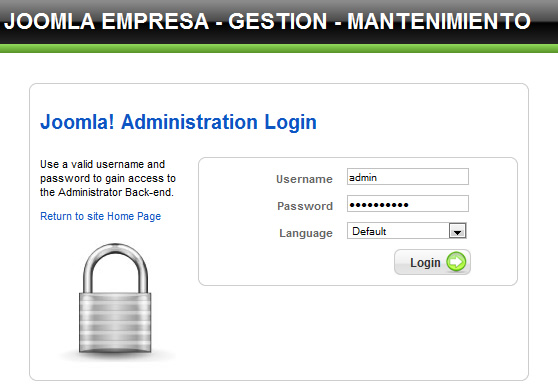Open the Language dropdown arrow
The width and height of the screenshot is (558, 392).
click(457, 231)
